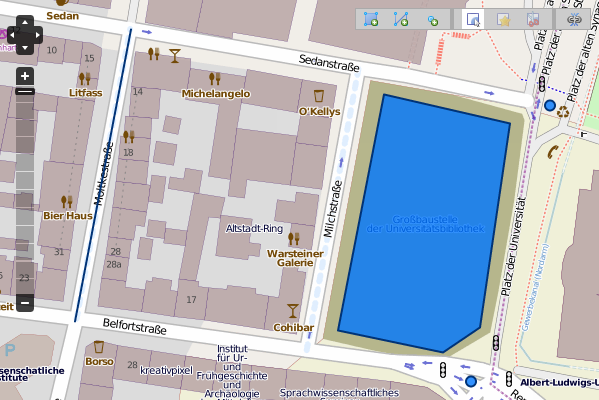Click the Warsteiner Galerie restaurant icon

click(293, 239)
